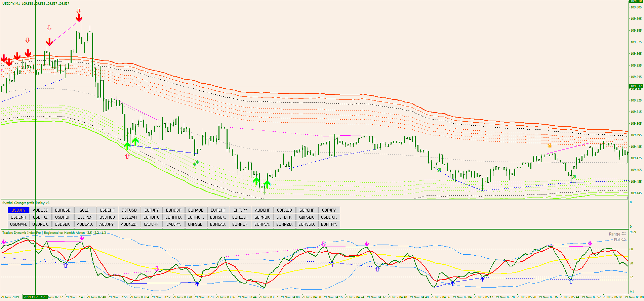The image size is (644, 301).
Task: Change symbol to EURJPY
Action: click(152, 210)
